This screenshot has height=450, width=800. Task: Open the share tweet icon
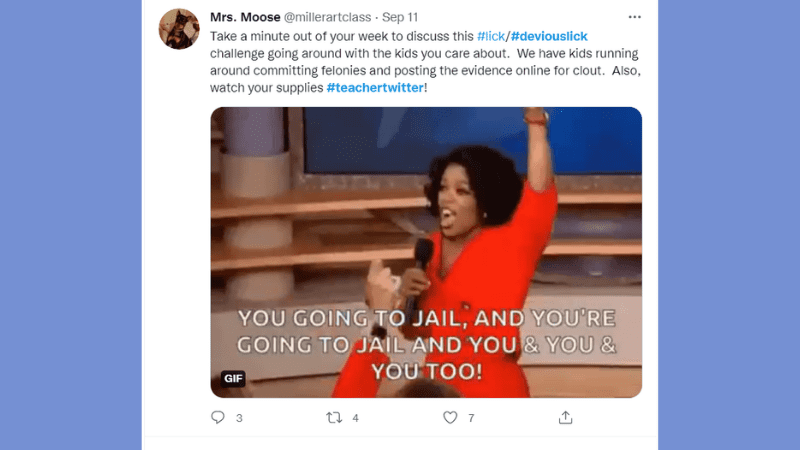pyautogui.click(x=565, y=417)
